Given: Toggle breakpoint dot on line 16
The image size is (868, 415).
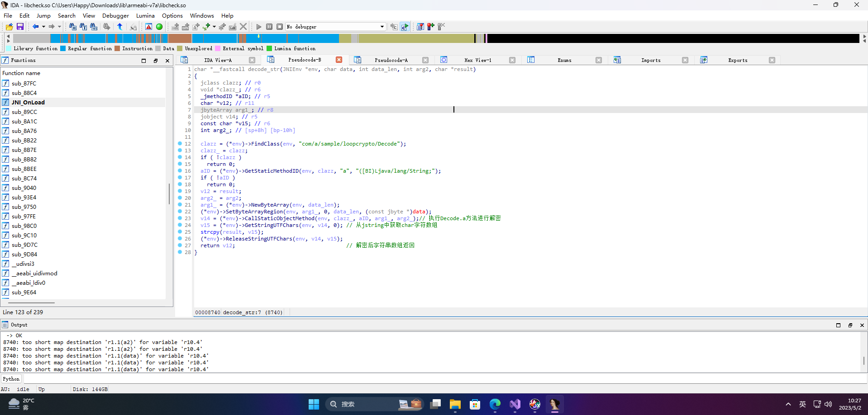Looking at the screenshot, I should tap(180, 170).
